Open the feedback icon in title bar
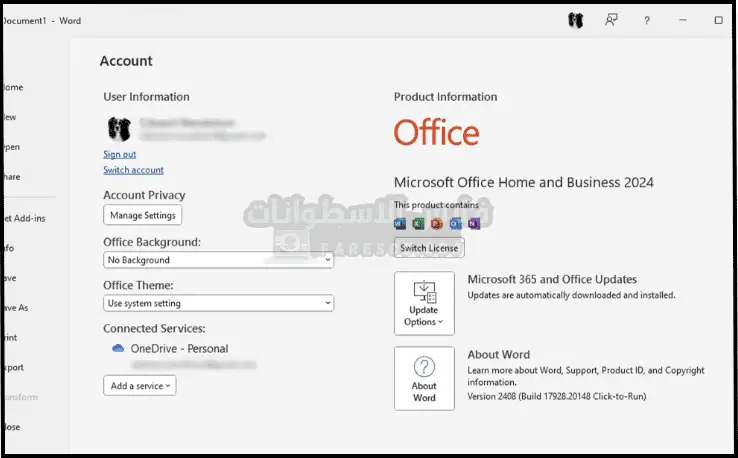Image resolution: width=738 pixels, height=458 pixels. tap(611, 20)
